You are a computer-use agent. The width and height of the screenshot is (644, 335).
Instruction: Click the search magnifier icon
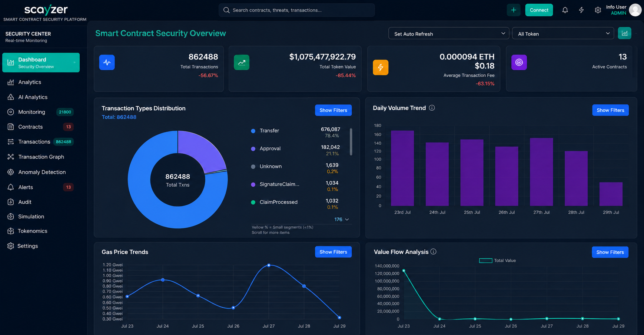pyautogui.click(x=226, y=10)
